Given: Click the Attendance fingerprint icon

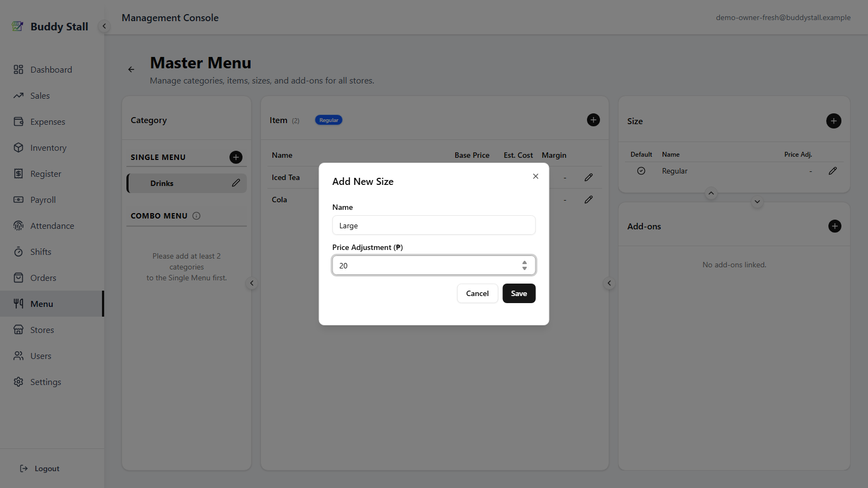Looking at the screenshot, I should [x=18, y=226].
